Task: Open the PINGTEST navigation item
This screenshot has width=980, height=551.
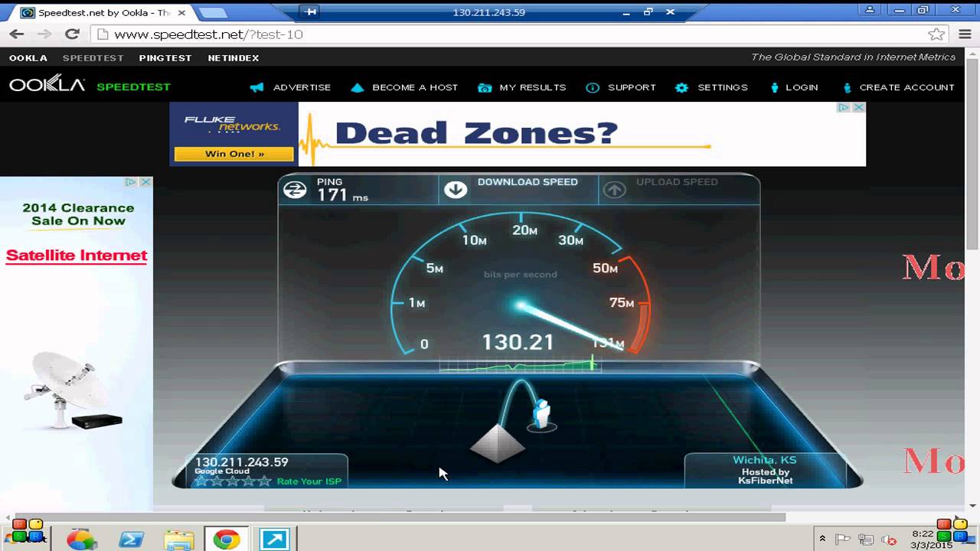Action: pyautogui.click(x=165, y=58)
